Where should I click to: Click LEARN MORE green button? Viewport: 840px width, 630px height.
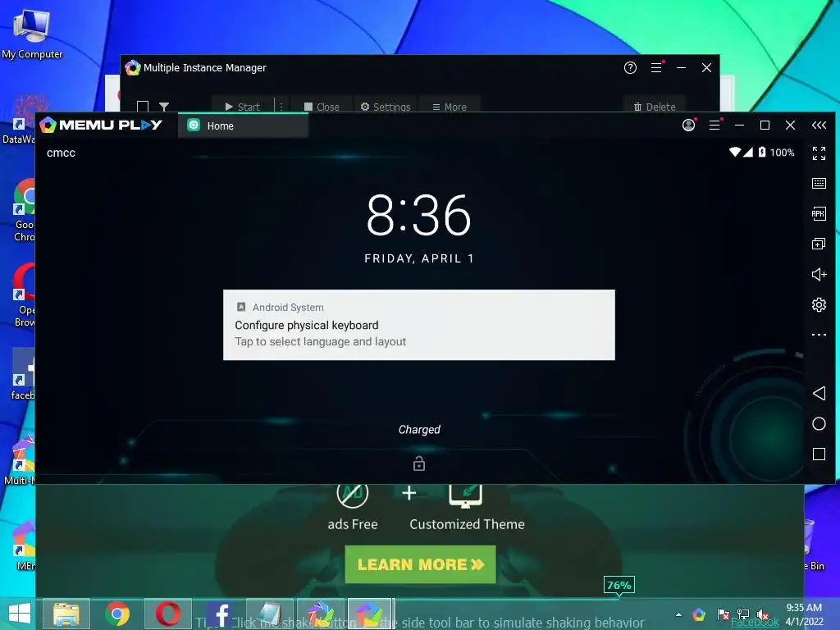point(421,564)
